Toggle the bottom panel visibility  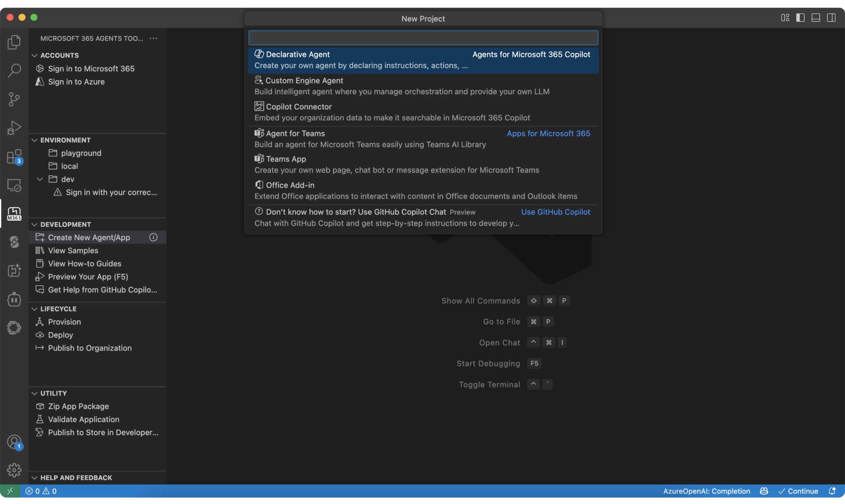coord(816,17)
